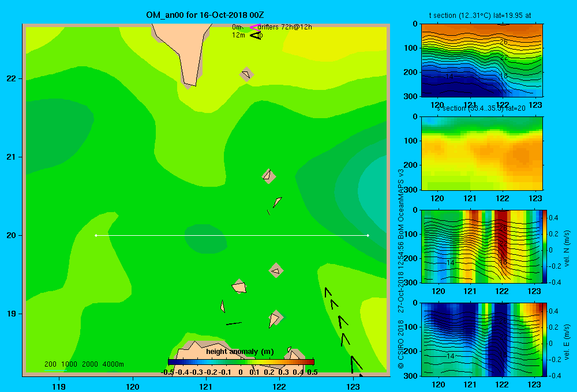
Task: Click the vel. N color scale bar
Action: pyautogui.click(x=545, y=246)
